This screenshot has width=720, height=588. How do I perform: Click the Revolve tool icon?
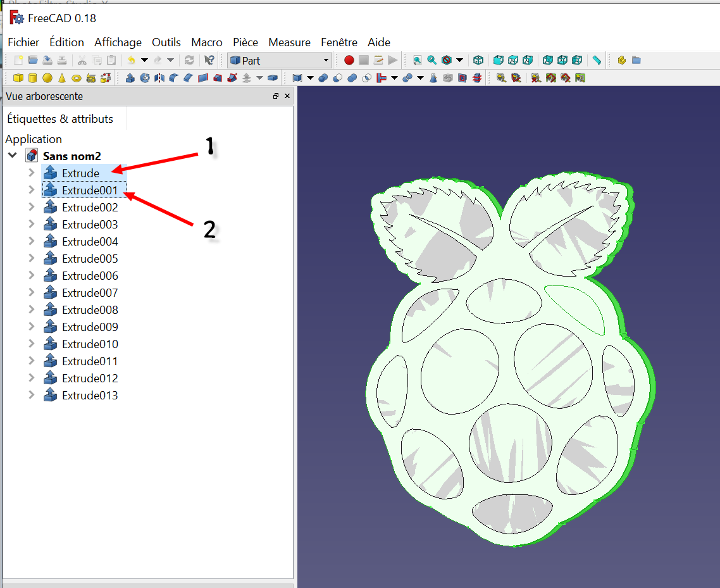click(x=145, y=78)
